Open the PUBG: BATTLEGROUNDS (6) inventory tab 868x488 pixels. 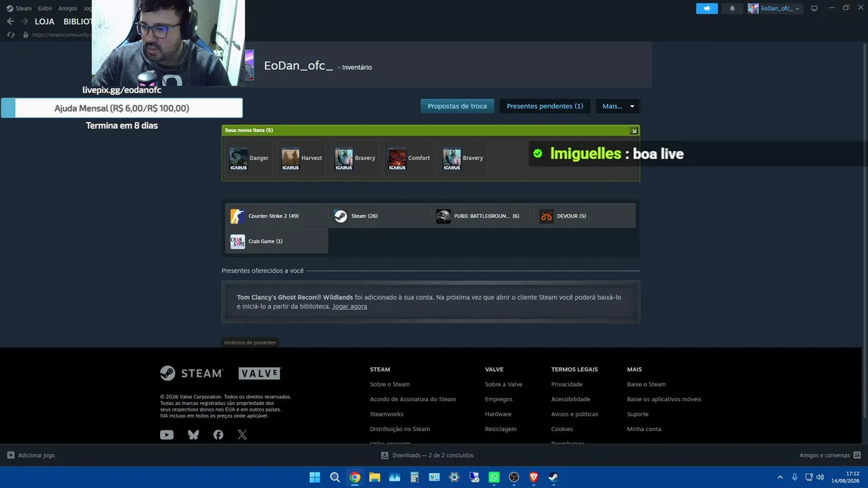coord(482,216)
